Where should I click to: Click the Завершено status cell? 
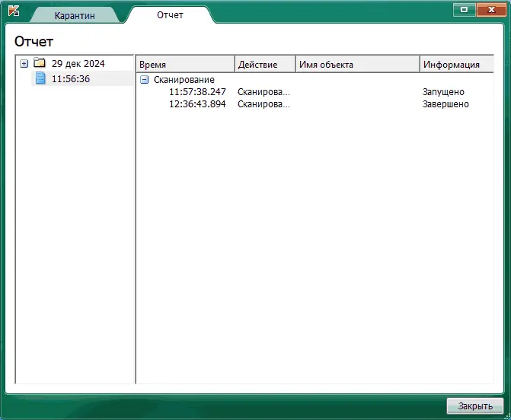pos(446,104)
